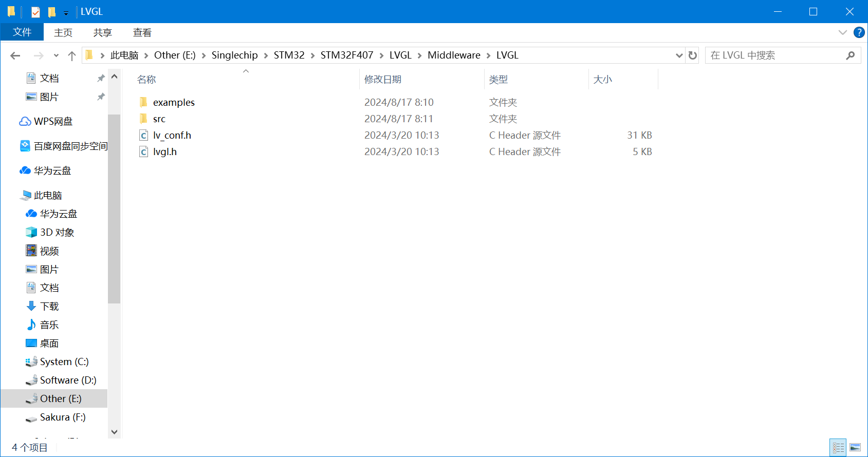Click STM32F407 breadcrumb in address bar
This screenshot has width=868, height=457.
[347, 55]
